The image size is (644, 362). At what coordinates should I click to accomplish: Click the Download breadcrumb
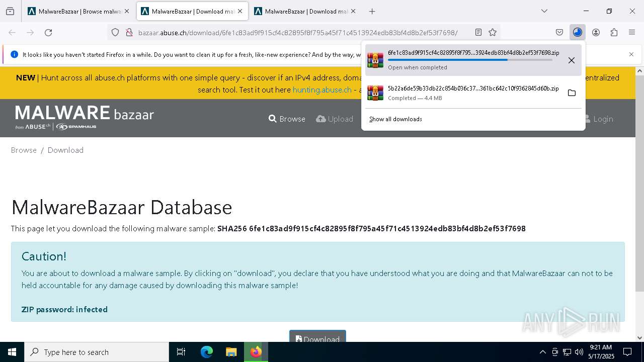pos(65,150)
